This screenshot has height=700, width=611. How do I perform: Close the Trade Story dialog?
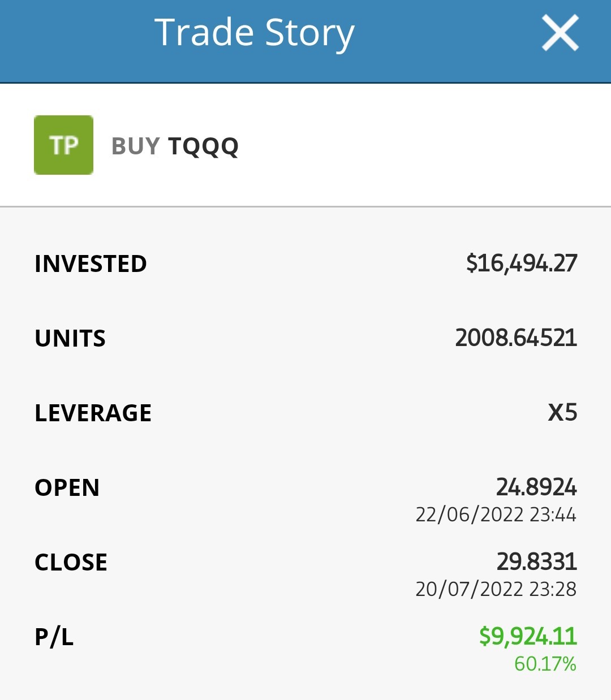(x=560, y=33)
